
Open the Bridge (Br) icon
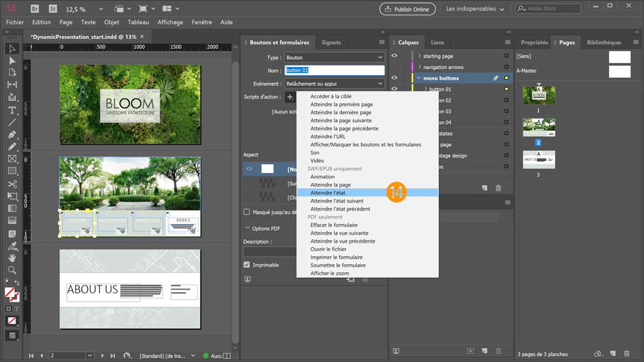point(35,9)
